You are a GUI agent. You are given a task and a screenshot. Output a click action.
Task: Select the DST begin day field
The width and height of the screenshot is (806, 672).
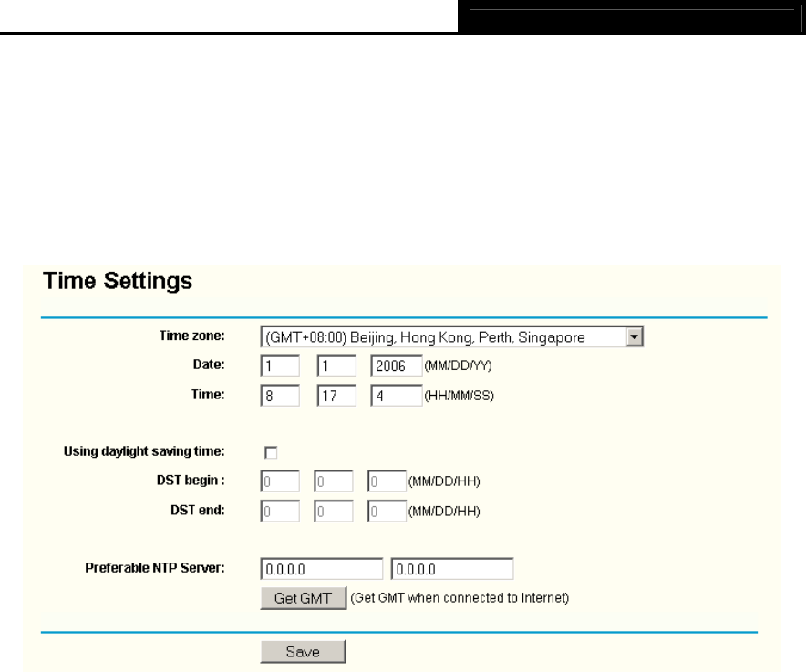(x=333, y=481)
